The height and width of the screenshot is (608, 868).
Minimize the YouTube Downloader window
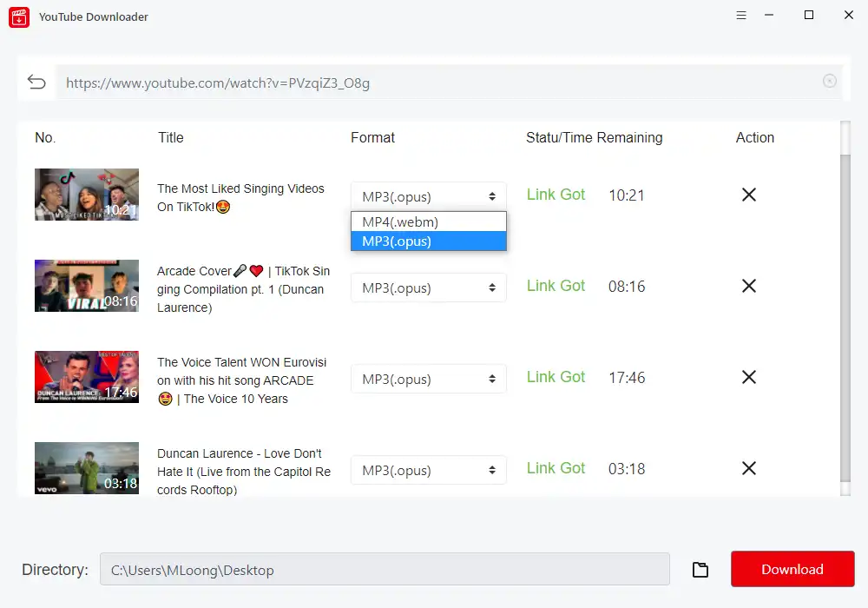tap(769, 16)
